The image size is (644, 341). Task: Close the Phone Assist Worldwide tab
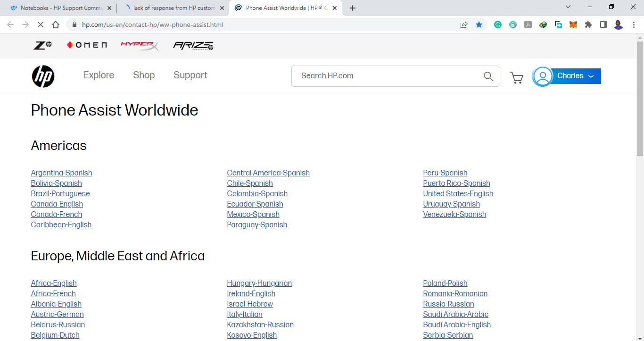coord(335,8)
